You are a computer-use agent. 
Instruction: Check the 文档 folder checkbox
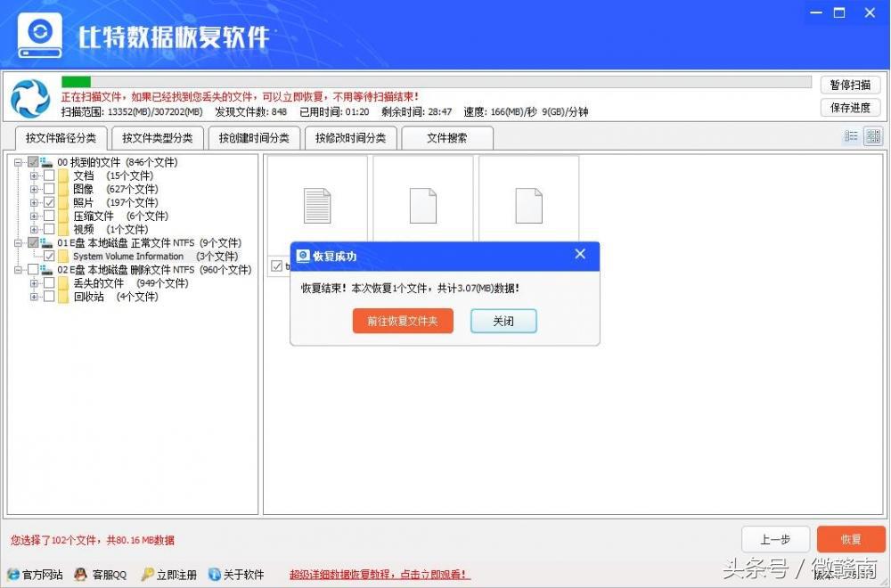49,176
